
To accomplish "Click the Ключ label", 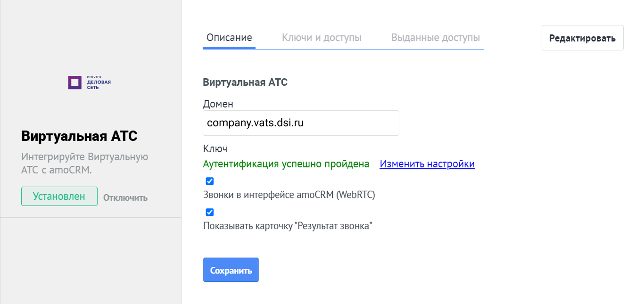I will [215, 149].
